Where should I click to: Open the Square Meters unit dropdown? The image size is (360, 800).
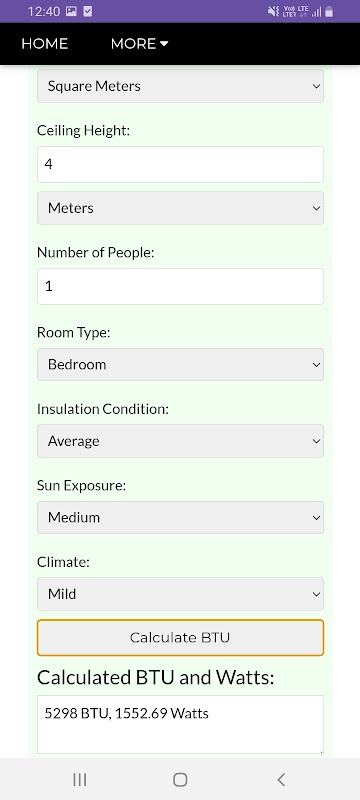point(181,86)
